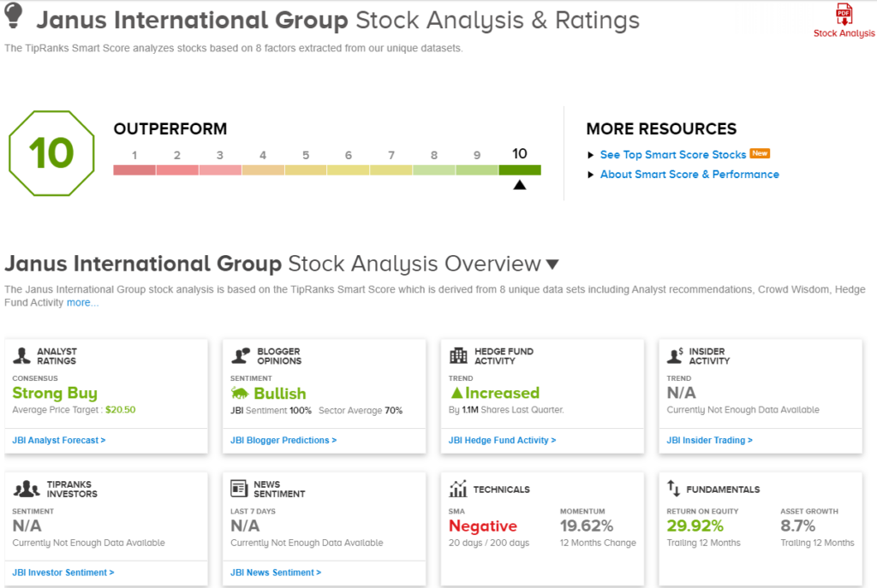Click News Sentiment N/A value
Viewport: 877px width, 588px height.
click(x=245, y=526)
